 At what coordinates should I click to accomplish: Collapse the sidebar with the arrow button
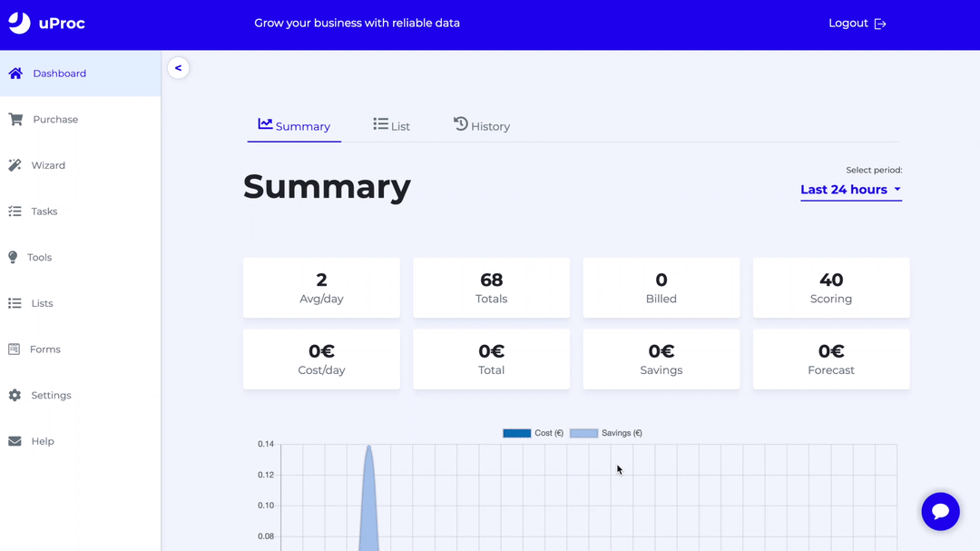(178, 68)
